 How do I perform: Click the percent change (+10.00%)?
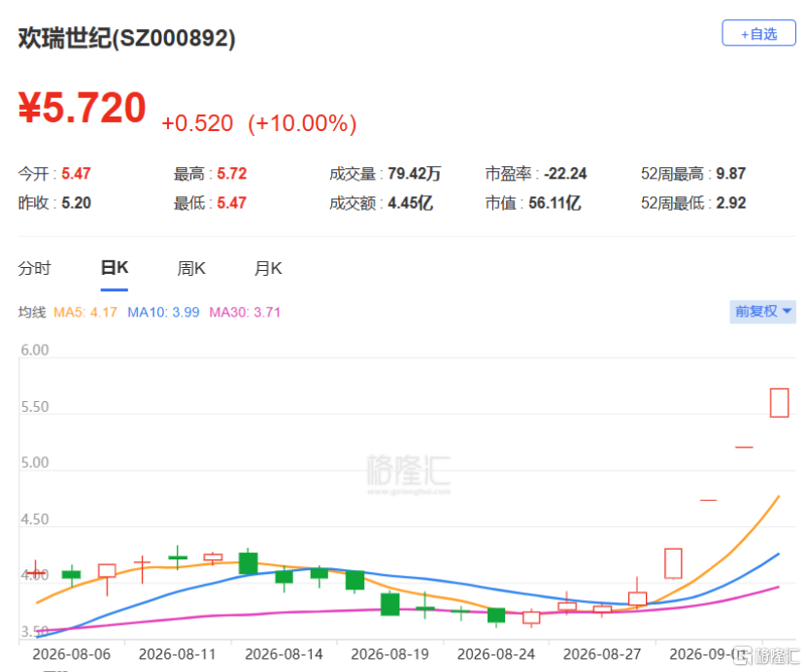point(302,123)
